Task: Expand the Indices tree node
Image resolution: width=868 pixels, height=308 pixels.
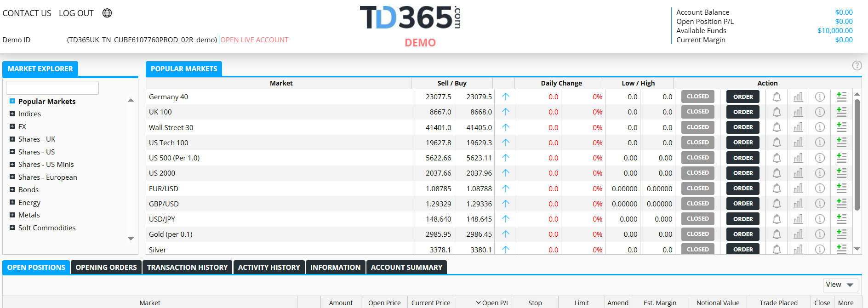Action: [12, 114]
